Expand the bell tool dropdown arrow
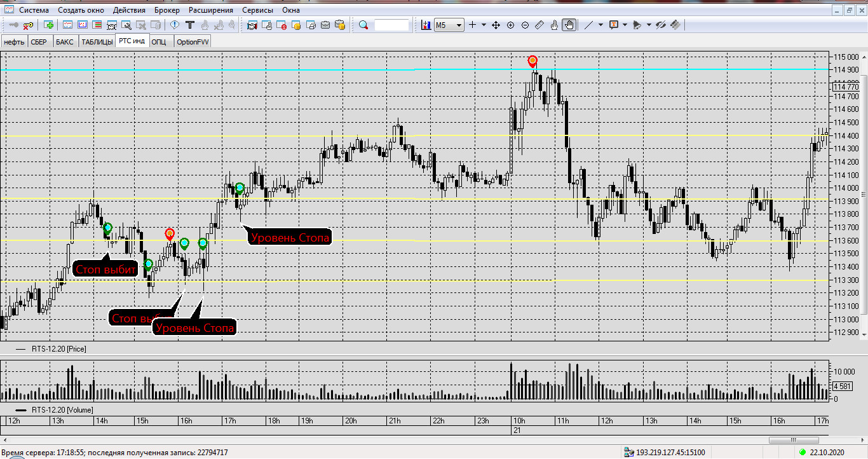 [649, 25]
